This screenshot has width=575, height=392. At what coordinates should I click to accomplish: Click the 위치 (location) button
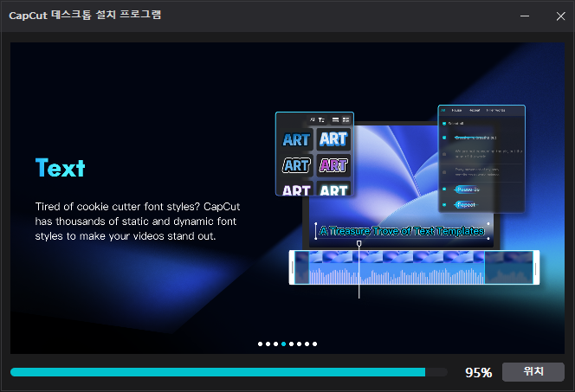[533, 372]
